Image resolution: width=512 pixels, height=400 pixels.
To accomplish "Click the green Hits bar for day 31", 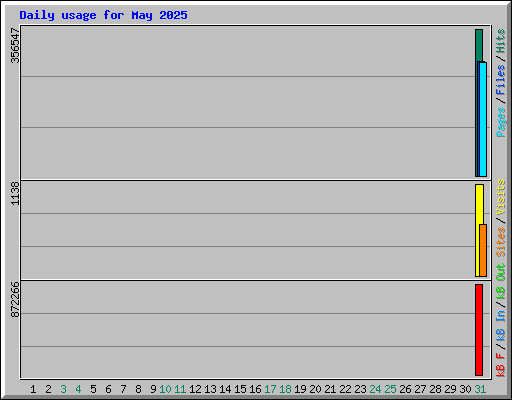I will point(479,45).
